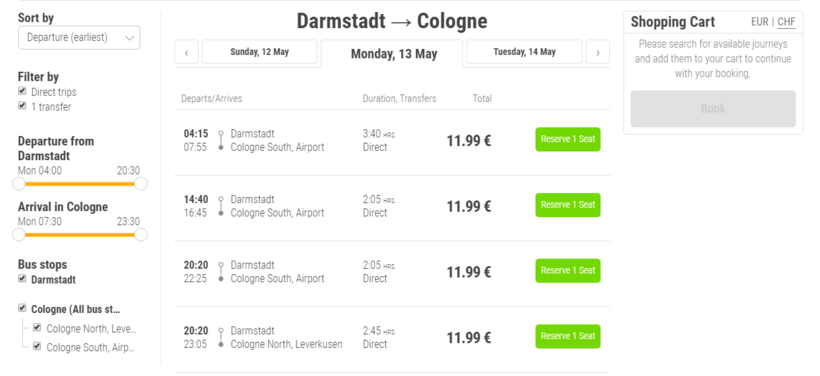Reserve 1 seat for trip to Cologne North
The width and height of the screenshot is (820, 376).
point(568,336)
